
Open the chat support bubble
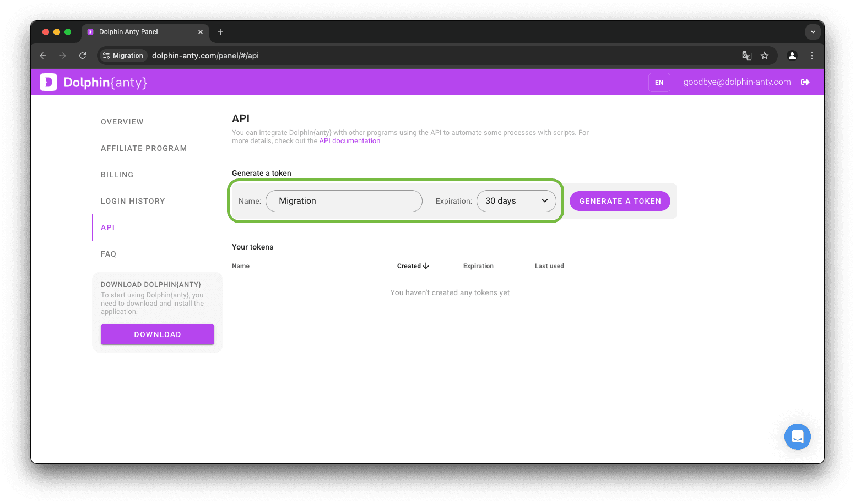[797, 437]
